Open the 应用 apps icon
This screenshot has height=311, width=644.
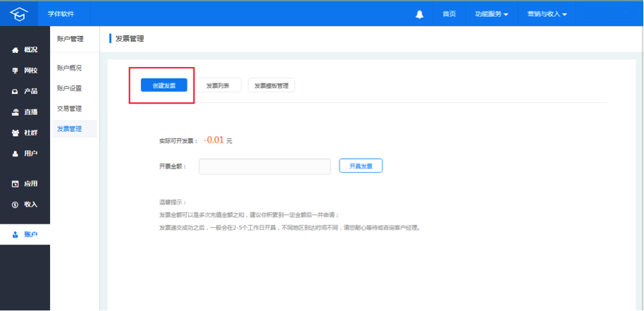point(16,184)
